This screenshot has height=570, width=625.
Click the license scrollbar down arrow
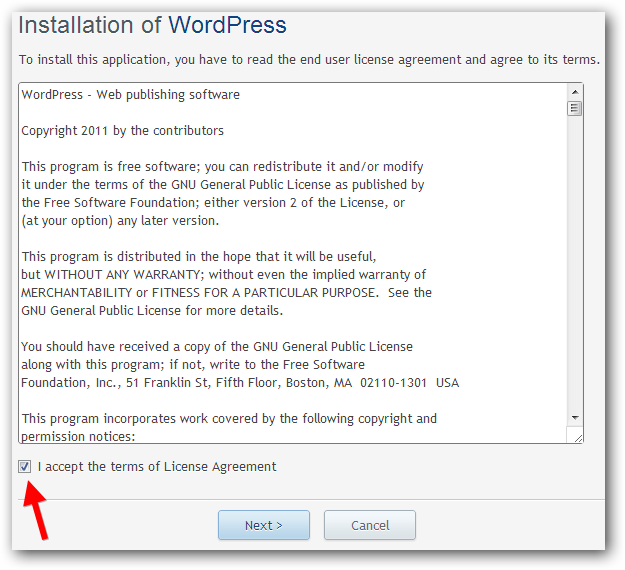(x=574, y=418)
